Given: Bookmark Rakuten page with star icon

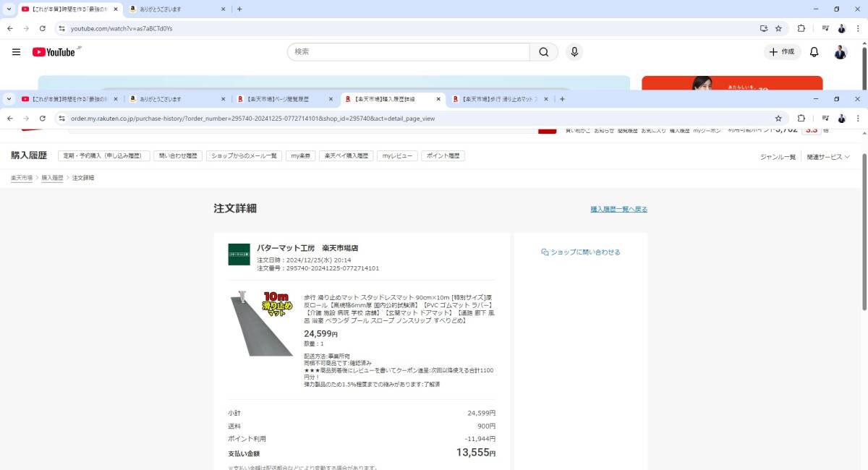Looking at the screenshot, I should tap(778, 118).
